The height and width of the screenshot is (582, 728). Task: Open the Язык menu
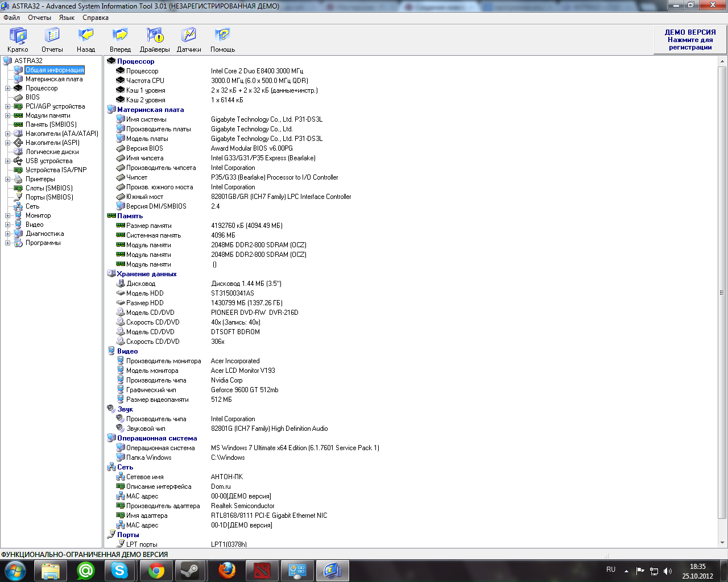pyautogui.click(x=67, y=18)
